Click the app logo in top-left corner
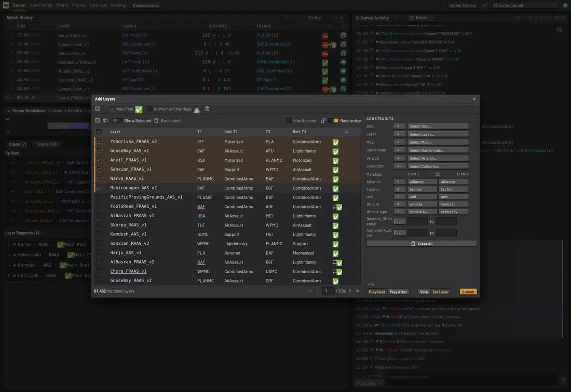 6,5
